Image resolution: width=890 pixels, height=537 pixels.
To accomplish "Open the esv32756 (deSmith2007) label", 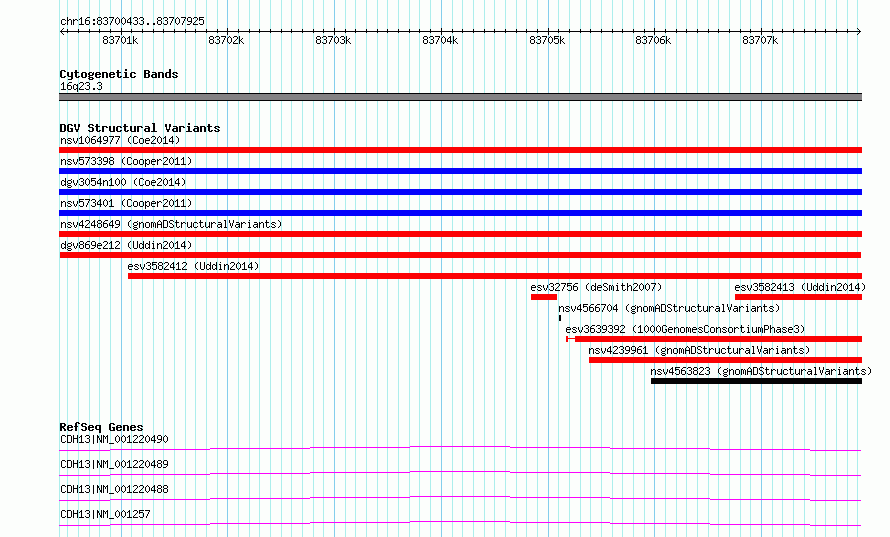I will tap(596, 287).
